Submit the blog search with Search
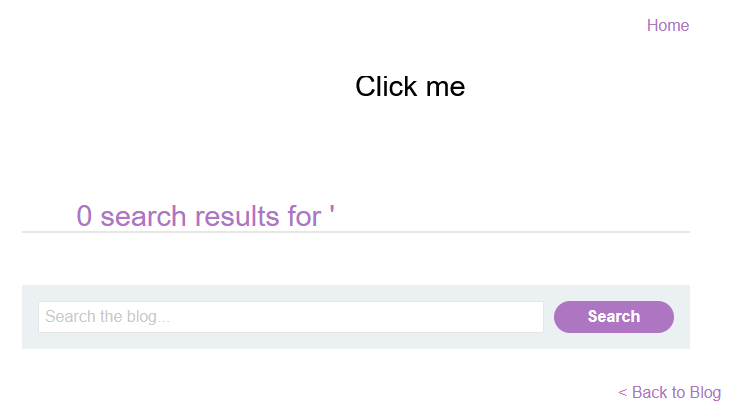 coord(613,317)
